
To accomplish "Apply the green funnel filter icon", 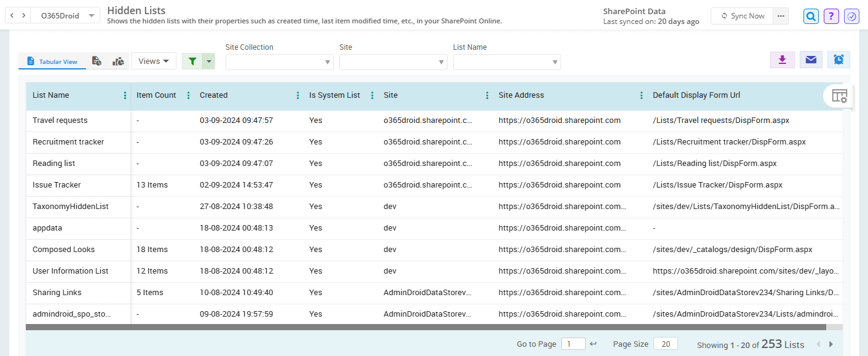I will pyautogui.click(x=191, y=61).
